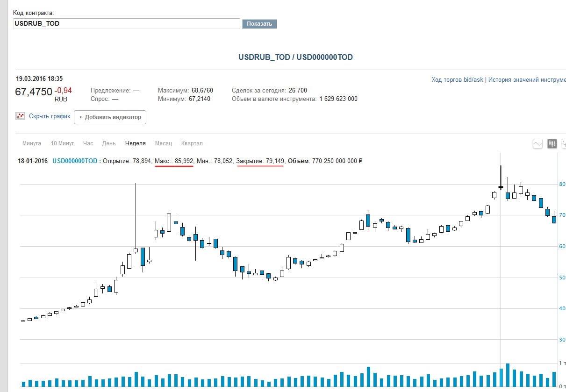Viewport: 566px width, 392px height.
Task: Click the black crosshair candle near 80
Action: [501, 187]
